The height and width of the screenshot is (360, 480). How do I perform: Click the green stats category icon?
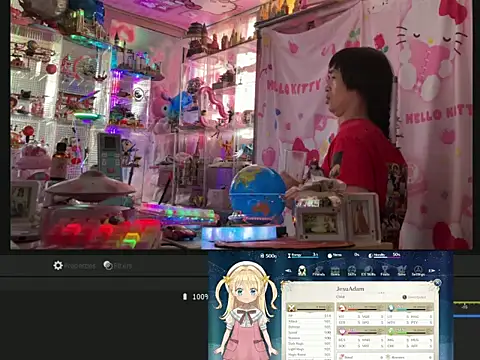coord(391,332)
